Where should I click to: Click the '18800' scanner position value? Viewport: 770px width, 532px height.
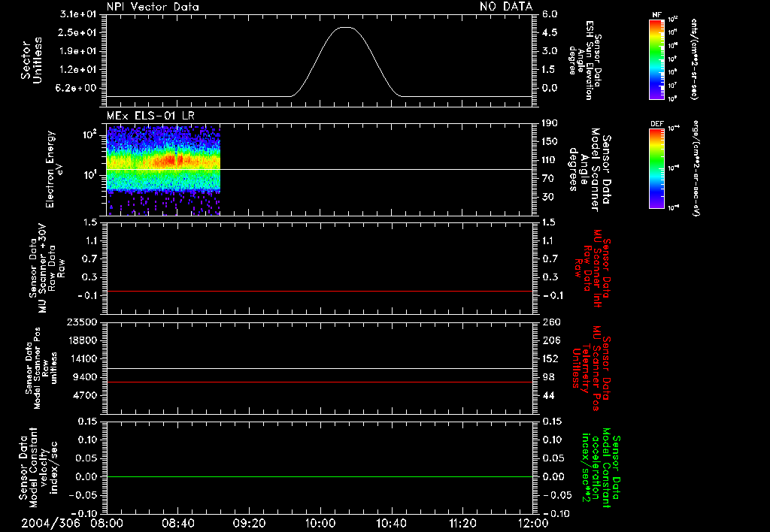click(82, 340)
